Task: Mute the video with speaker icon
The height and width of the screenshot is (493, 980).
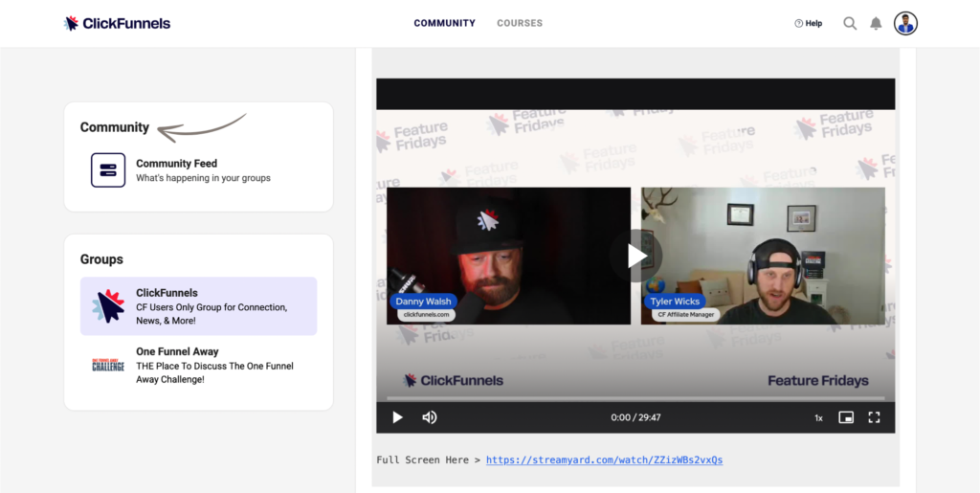Action: (x=430, y=417)
